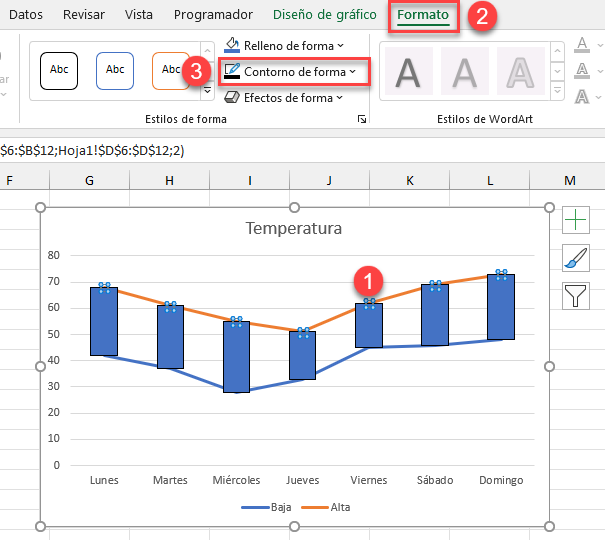Click the Efectos de forma icon

(232, 97)
